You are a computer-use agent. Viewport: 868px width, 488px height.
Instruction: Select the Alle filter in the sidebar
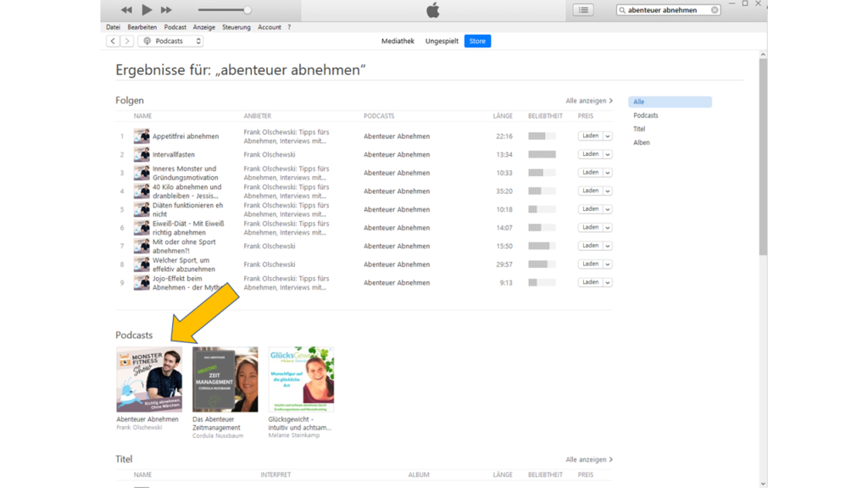[x=670, y=102]
